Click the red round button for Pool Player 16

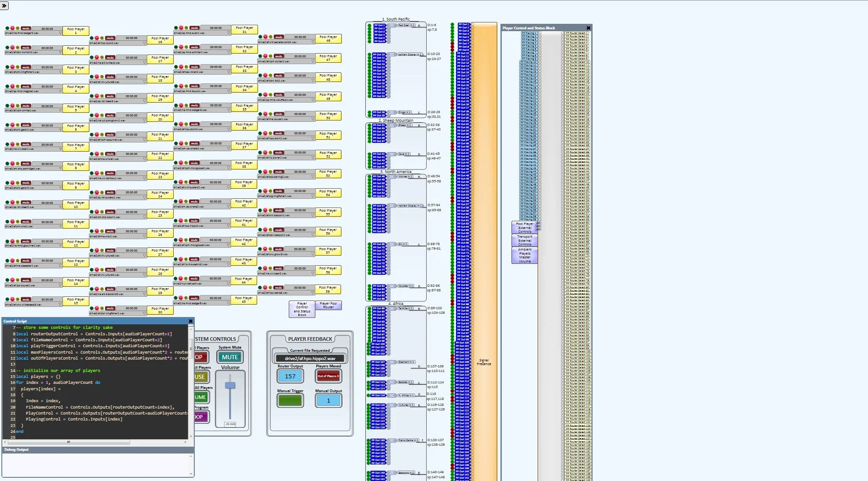[x=97, y=38]
